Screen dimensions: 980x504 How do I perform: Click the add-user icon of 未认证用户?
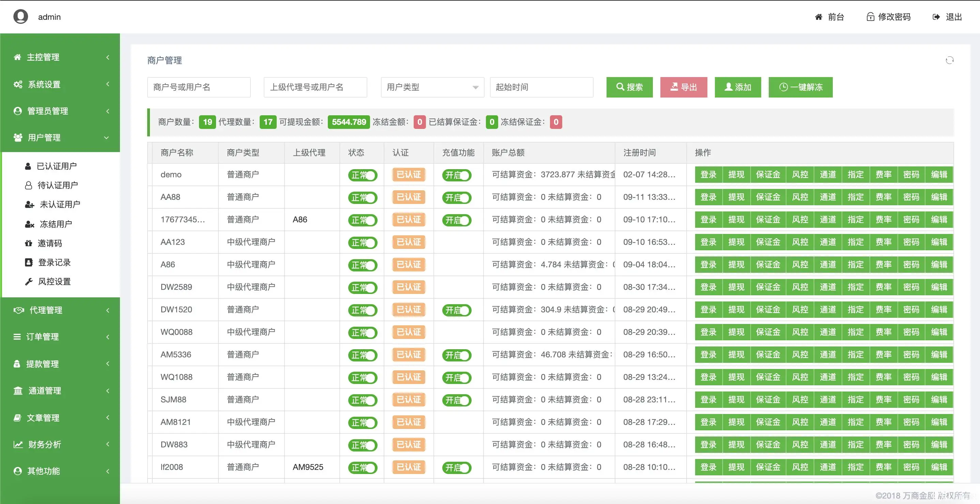(29, 205)
